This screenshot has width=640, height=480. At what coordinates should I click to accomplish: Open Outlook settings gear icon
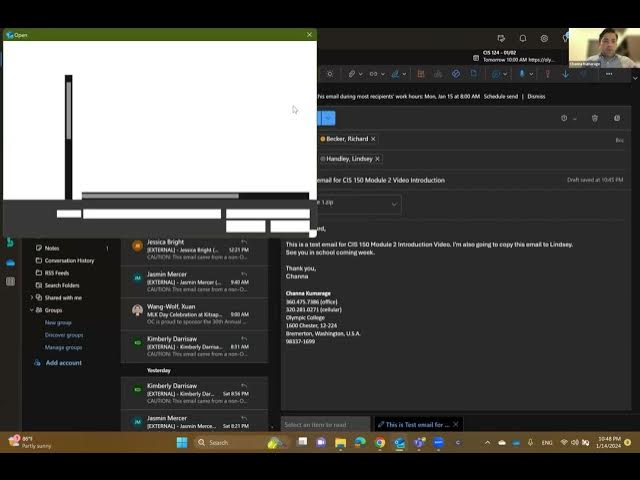[x=544, y=38]
